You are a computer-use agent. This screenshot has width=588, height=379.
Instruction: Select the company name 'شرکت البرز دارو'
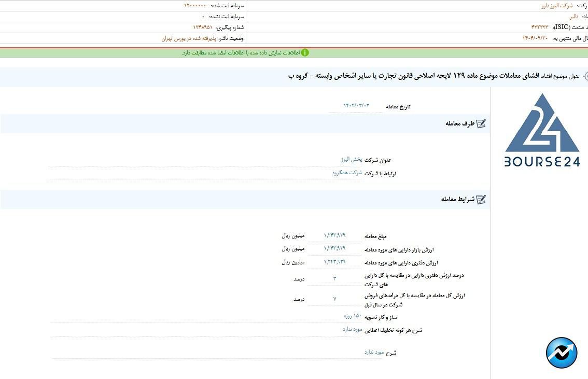557,6
